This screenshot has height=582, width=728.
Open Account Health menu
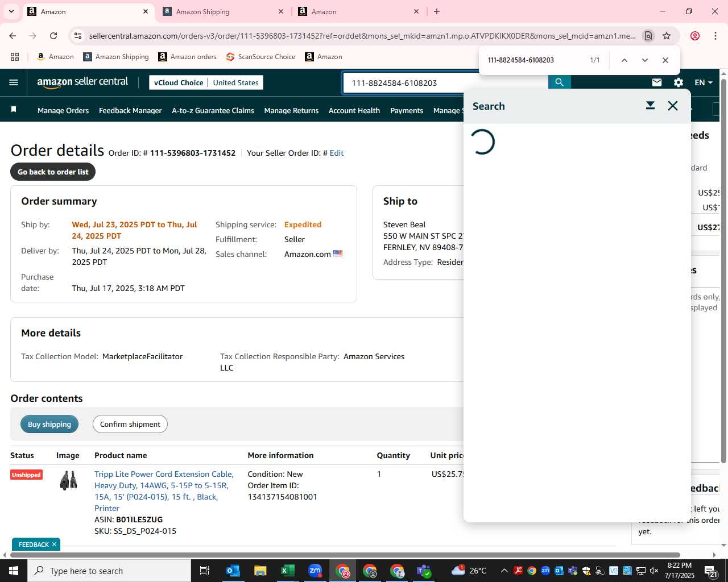click(354, 110)
